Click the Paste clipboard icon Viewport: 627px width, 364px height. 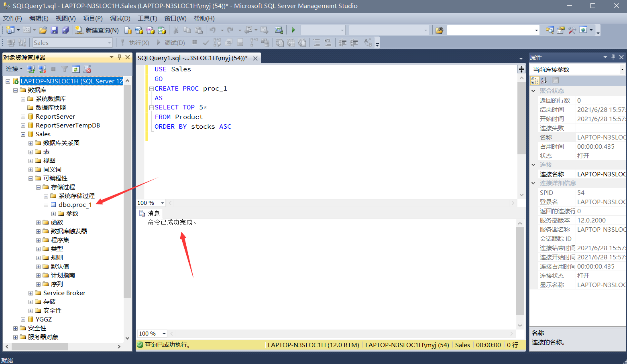[198, 30]
